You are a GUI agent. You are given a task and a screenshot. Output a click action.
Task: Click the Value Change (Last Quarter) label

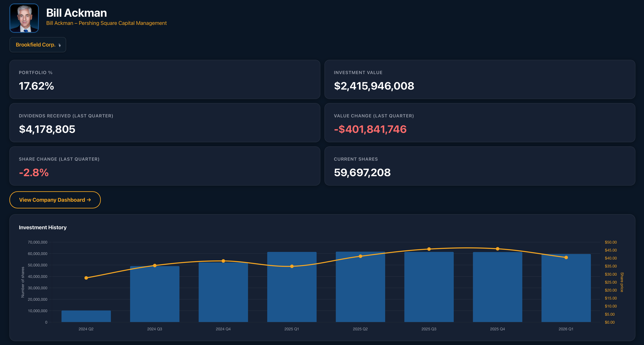374,116
